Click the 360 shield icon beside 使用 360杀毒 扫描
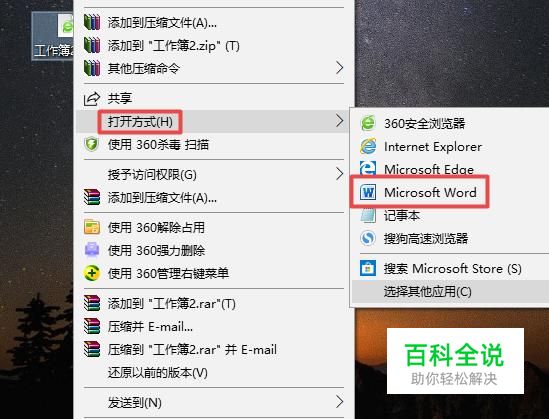Viewport: 549px width, 419px height. click(92, 144)
